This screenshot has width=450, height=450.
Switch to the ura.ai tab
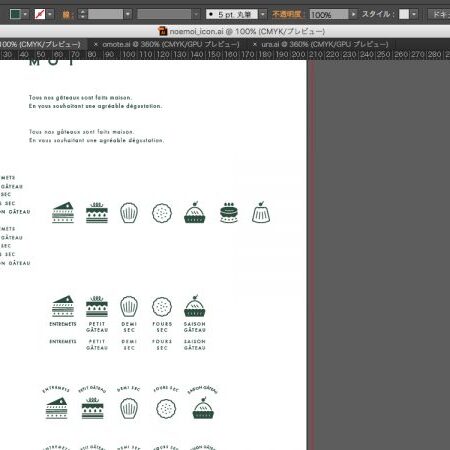325,44
